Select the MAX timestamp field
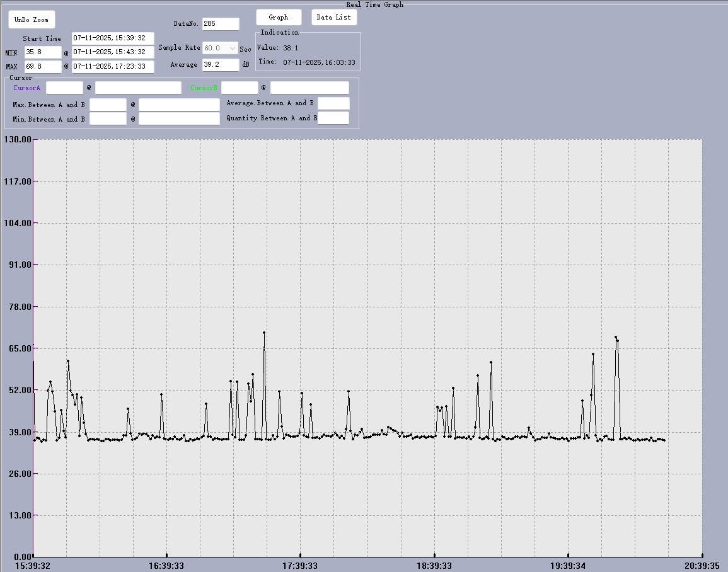 [x=113, y=66]
